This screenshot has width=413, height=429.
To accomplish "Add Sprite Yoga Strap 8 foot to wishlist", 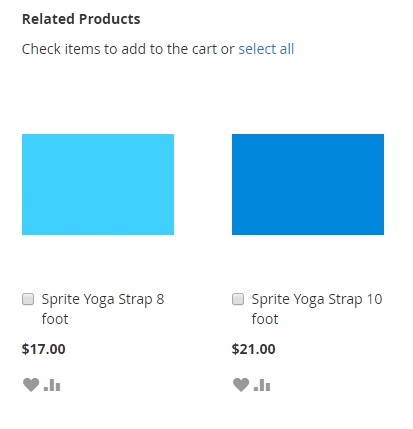I will tap(31, 385).
